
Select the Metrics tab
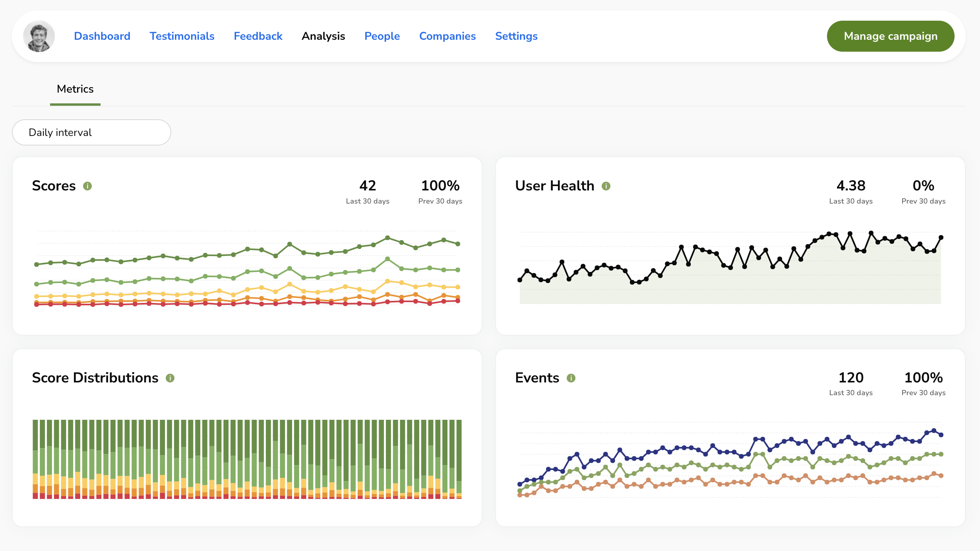click(75, 89)
